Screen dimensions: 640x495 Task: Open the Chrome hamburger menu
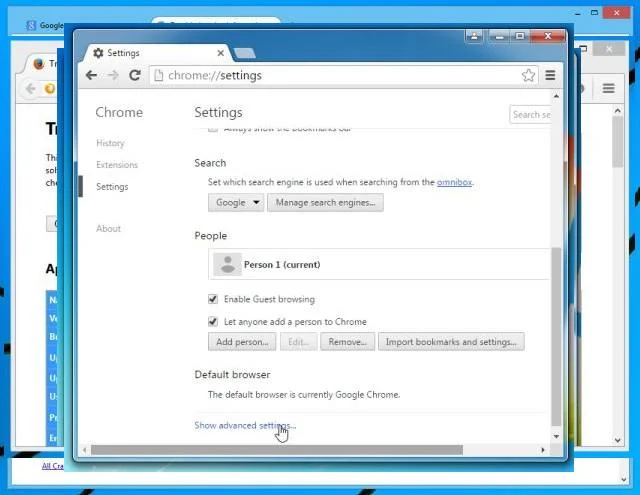tap(550, 75)
